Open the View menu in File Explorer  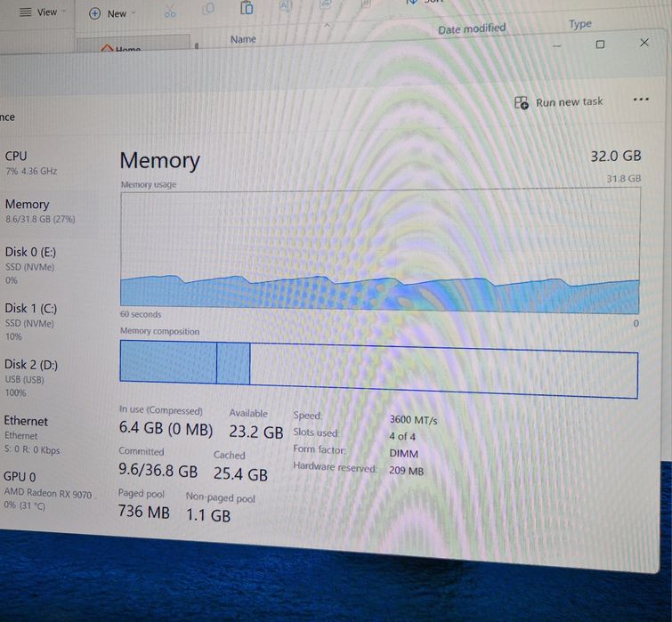pos(42,12)
